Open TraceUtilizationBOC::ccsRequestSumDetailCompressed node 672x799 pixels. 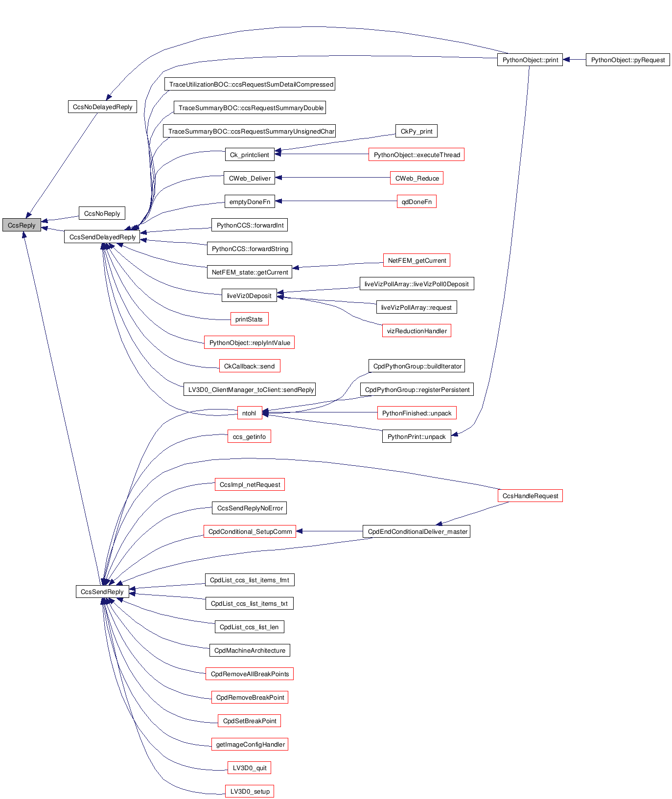pos(251,85)
